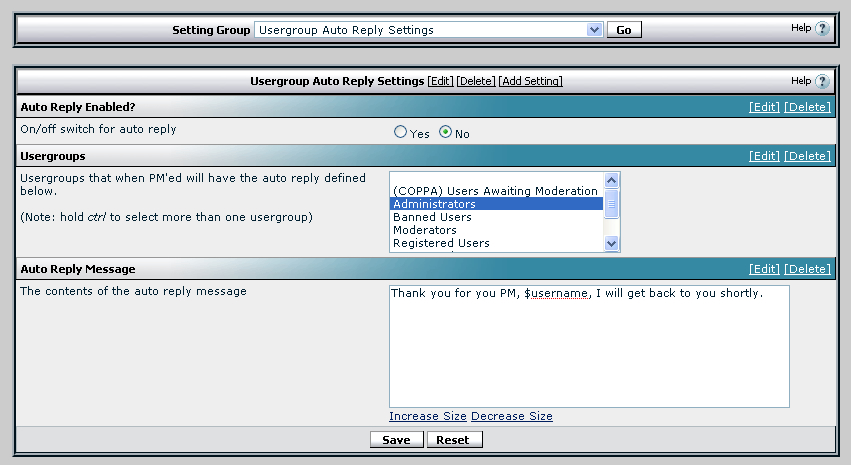This screenshot has height=465, width=851.
Task: Open Add Setting link in header
Action: (530, 81)
